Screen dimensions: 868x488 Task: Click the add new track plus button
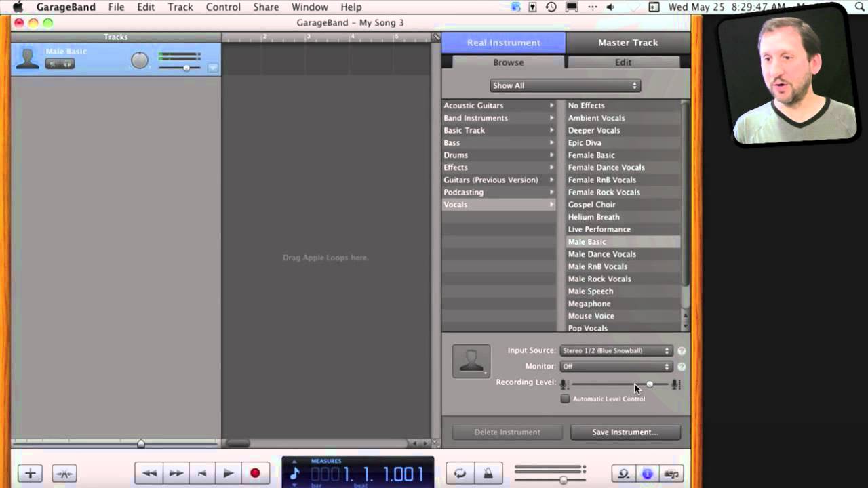(x=30, y=473)
